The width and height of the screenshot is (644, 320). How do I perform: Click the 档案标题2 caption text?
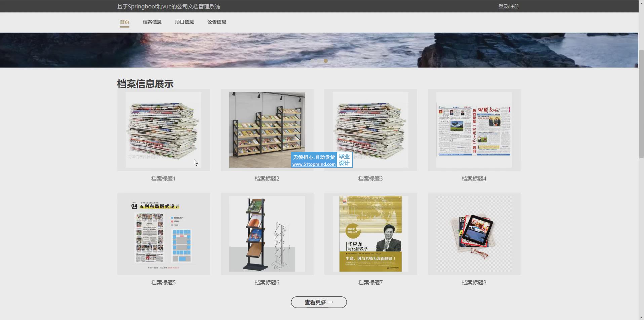[x=267, y=178]
